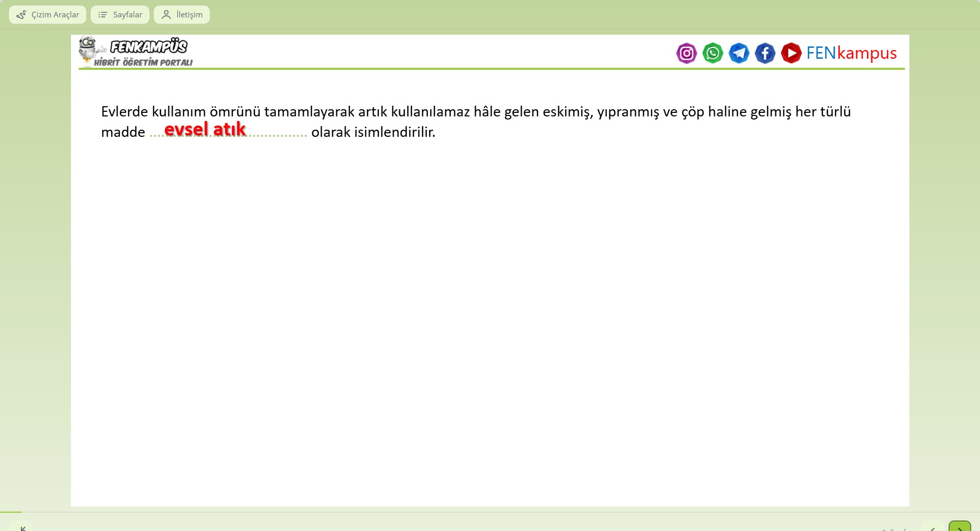Open the Çizim Araçlar drawing tools menu

47,15
